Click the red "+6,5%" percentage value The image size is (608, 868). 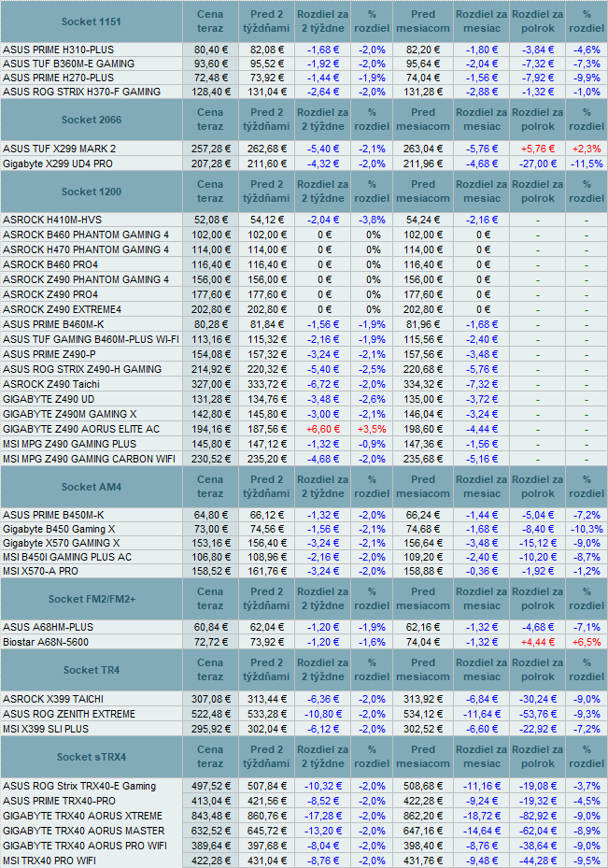(587, 642)
